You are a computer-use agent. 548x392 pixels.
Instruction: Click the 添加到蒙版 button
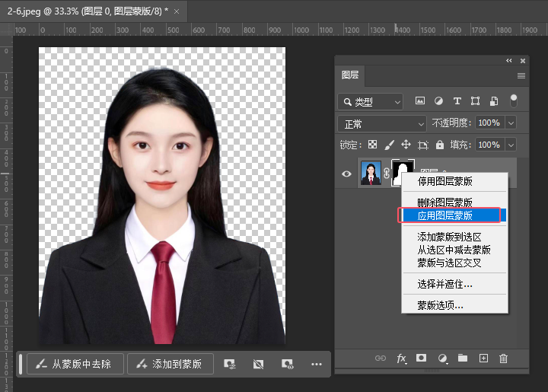pos(170,364)
